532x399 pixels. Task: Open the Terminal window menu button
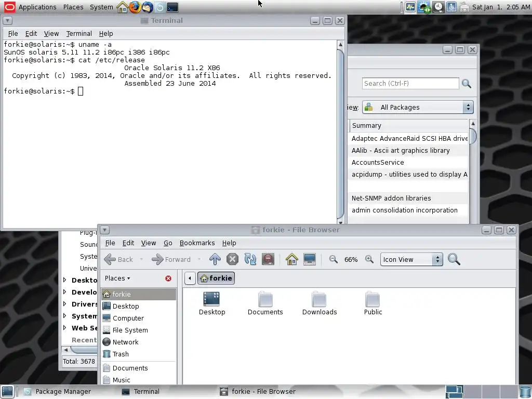(7, 21)
